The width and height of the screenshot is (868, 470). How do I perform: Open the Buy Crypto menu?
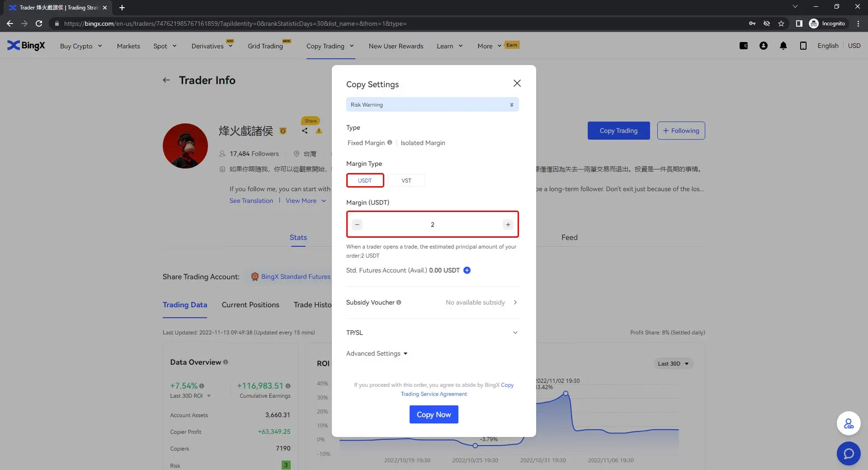(x=81, y=46)
